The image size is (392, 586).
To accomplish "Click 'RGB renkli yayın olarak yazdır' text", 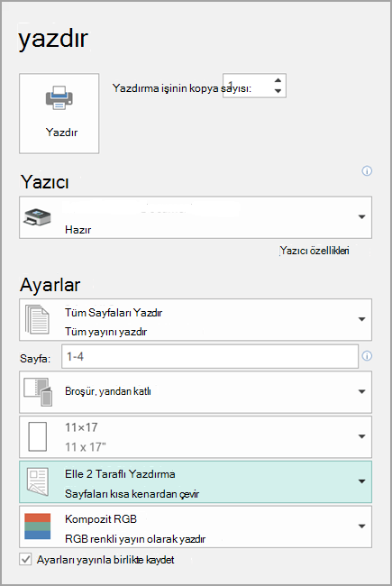I will 135,539.
